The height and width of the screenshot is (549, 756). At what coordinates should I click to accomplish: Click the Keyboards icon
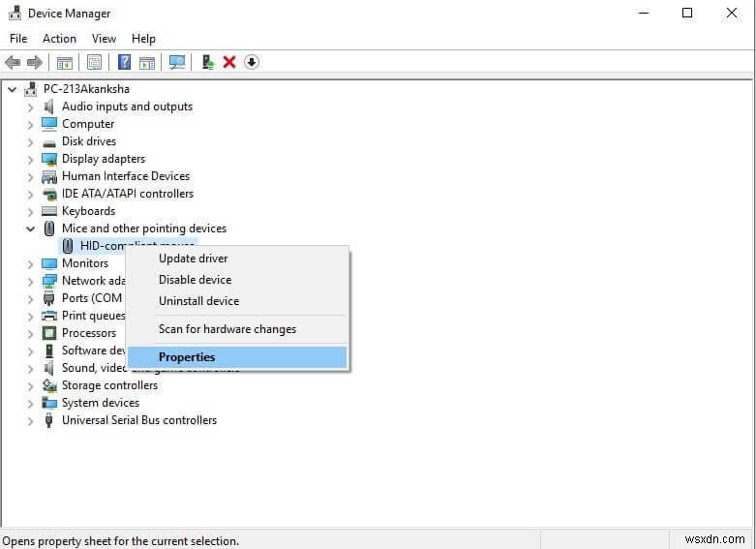pos(49,211)
